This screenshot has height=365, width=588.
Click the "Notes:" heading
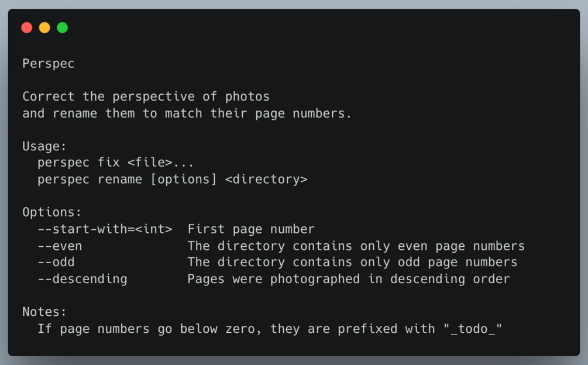[x=45, y=312]
